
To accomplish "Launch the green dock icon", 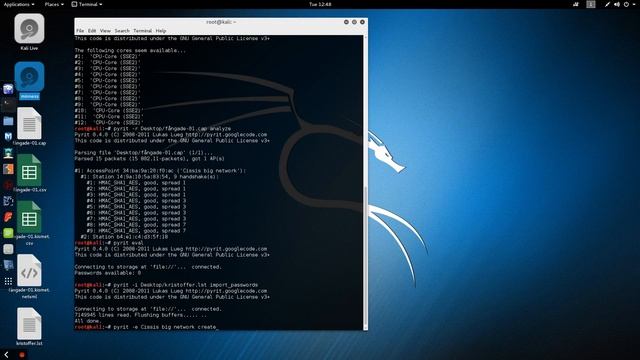I will point(8,233).
